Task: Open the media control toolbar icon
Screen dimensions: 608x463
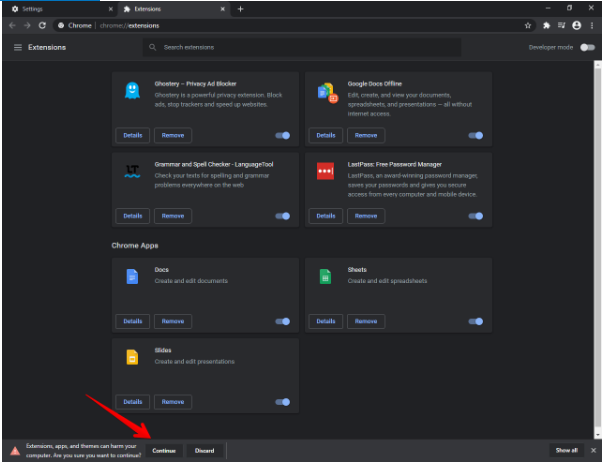Action: click(561, 26)
